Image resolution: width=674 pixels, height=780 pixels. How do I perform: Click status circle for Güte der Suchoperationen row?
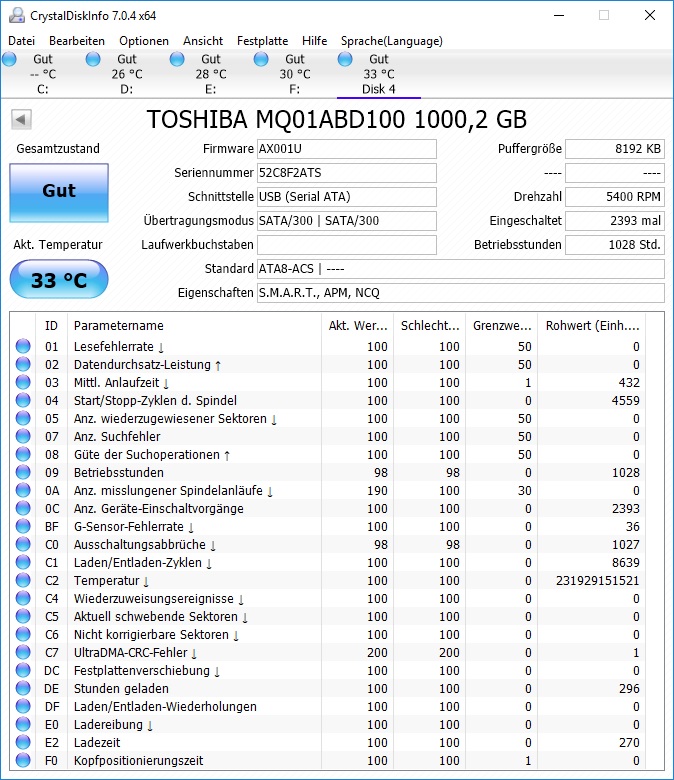(23, 454)
